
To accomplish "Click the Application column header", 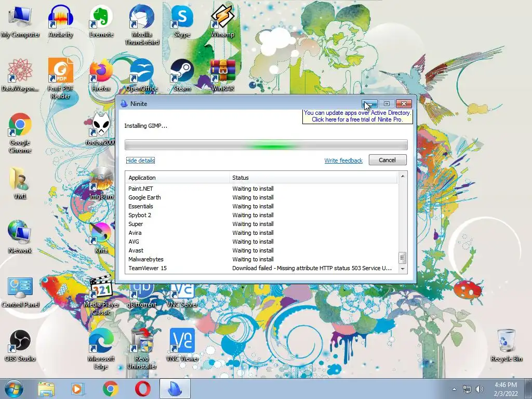I will pyautogui.click(x=177, y=178).
